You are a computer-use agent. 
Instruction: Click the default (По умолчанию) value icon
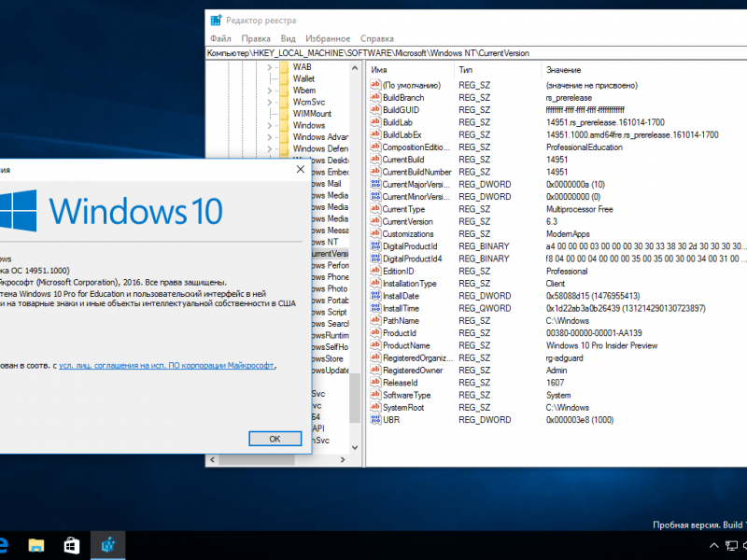click(x=375, y=85)
